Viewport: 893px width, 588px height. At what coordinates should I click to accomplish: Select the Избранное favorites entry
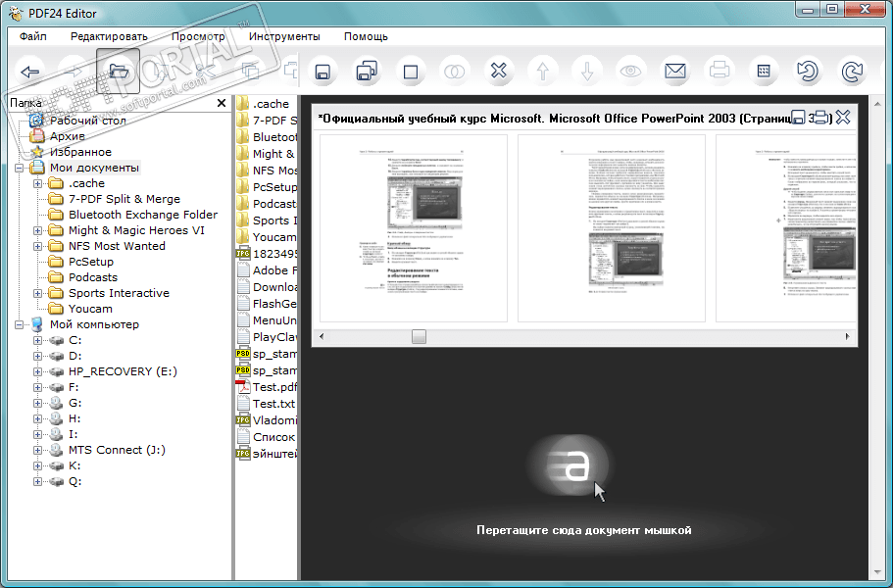coord(80,152)
